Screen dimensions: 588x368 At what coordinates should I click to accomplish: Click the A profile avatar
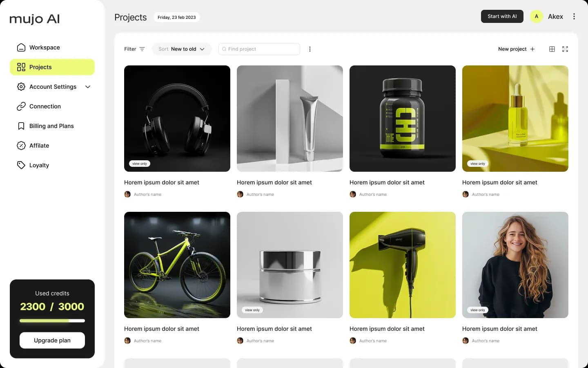tap(537, 16)
